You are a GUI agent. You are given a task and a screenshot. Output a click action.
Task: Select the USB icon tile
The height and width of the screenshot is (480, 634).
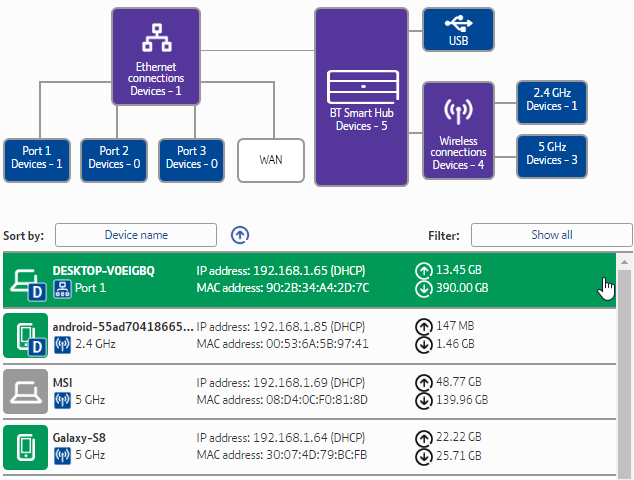(x=458, y=29)
